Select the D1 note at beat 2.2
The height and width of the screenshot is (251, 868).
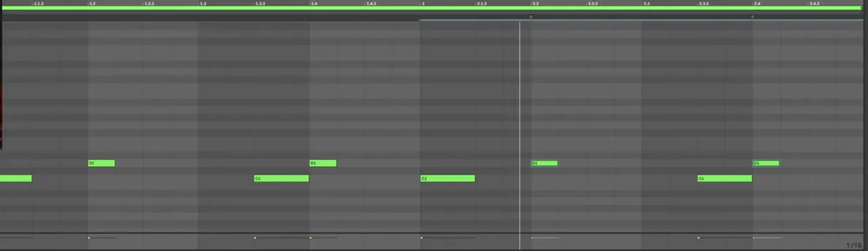(x=545, y=163)
